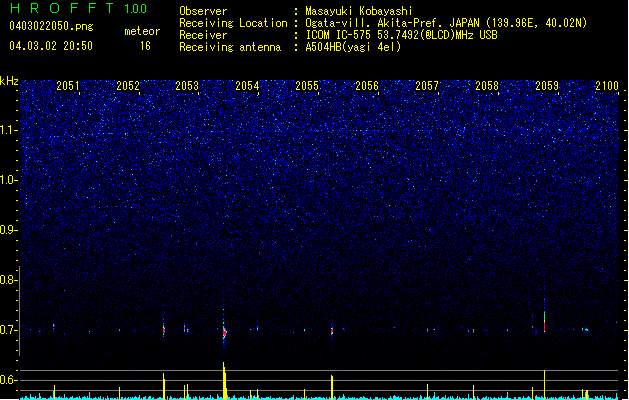Click the 2055 time axis label

pyautogui.click(x=307, y=85)
